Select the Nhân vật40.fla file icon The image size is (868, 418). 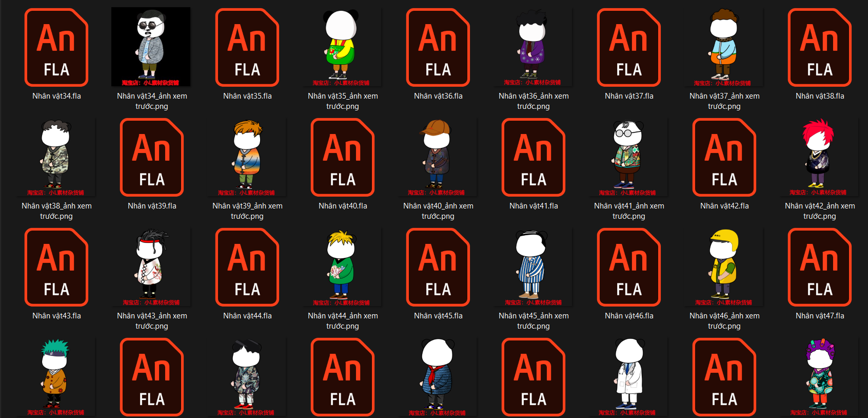pos(343,157)
